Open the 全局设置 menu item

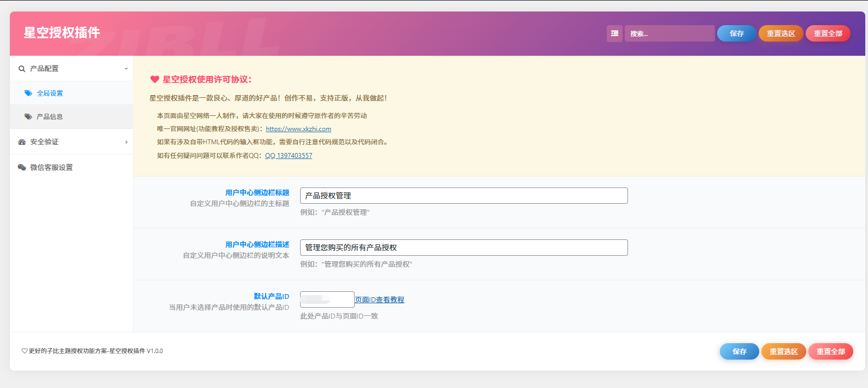tap(50, 93)
